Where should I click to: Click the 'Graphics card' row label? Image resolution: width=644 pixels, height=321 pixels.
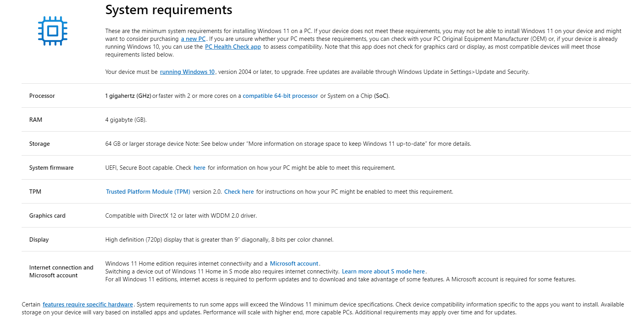pyautogui.click(x=47, y=216)
